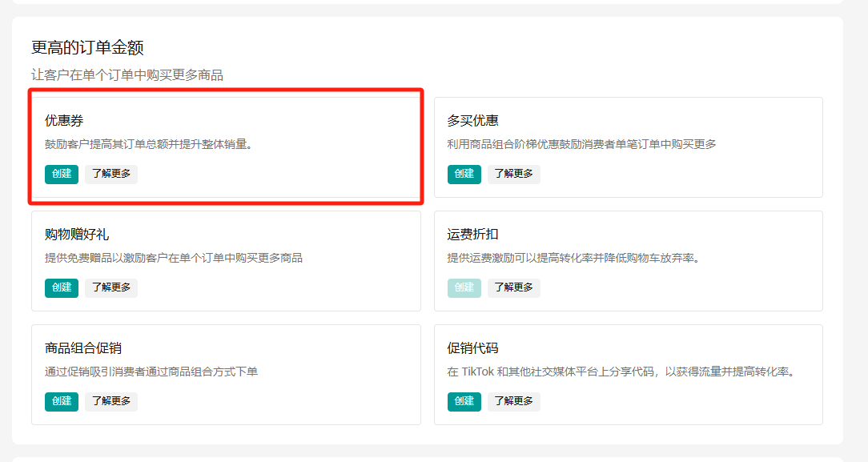This screenshot has width=868, height=462.
Task: Click the faded 创建 button for 运费折扣
Action: click(464, 287)
